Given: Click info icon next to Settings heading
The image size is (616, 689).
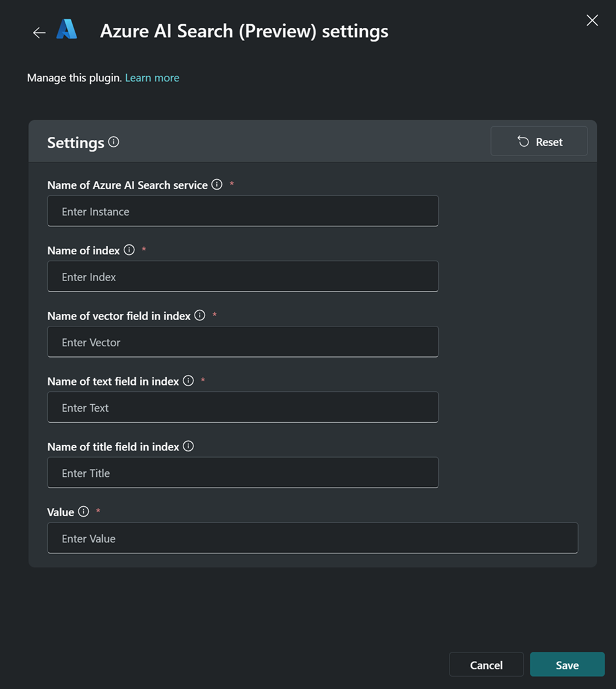Looking at the screenshot, I should [114, 142].
